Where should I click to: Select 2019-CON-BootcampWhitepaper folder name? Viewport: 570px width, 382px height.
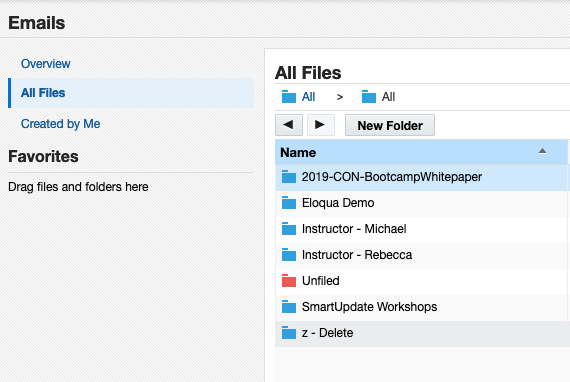pyautogui.click(x=392, y=177)
